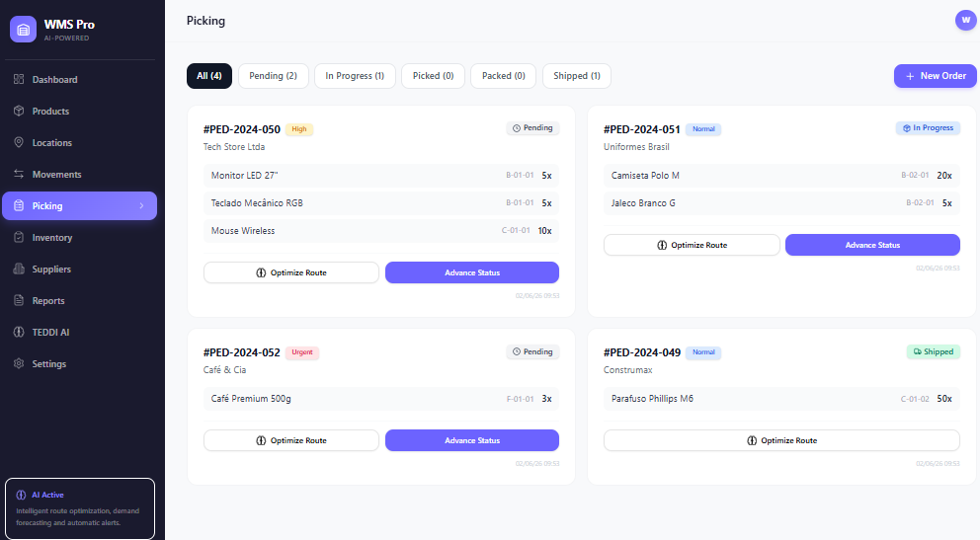
Task: Open Reports from sidebar
Action: tap(79, 300)
